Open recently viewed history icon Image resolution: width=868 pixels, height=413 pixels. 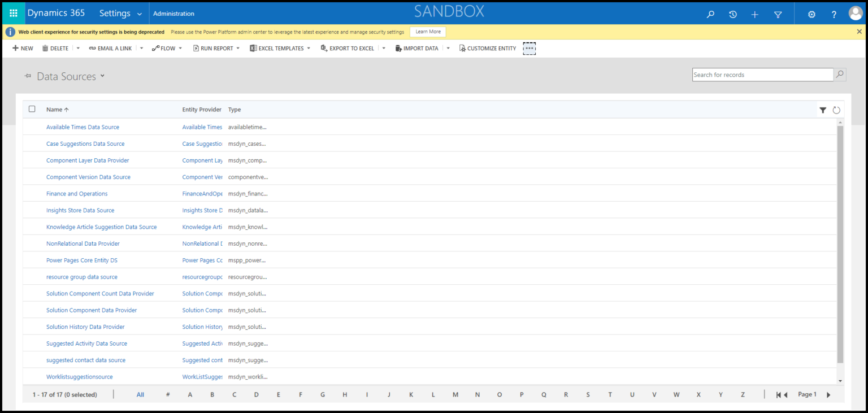732,14
